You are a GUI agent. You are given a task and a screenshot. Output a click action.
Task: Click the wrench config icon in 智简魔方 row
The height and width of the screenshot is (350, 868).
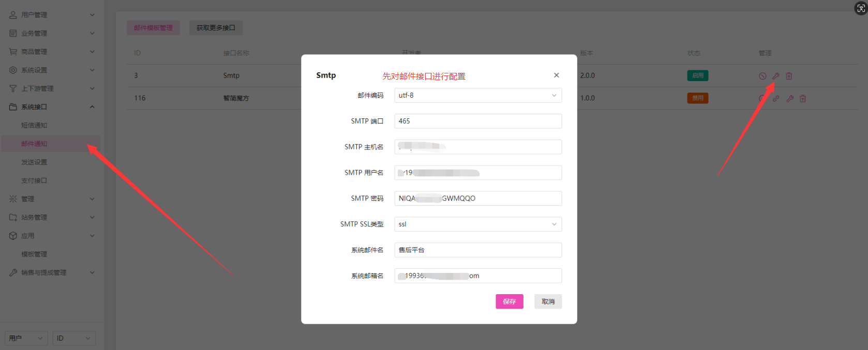[790, 98]
